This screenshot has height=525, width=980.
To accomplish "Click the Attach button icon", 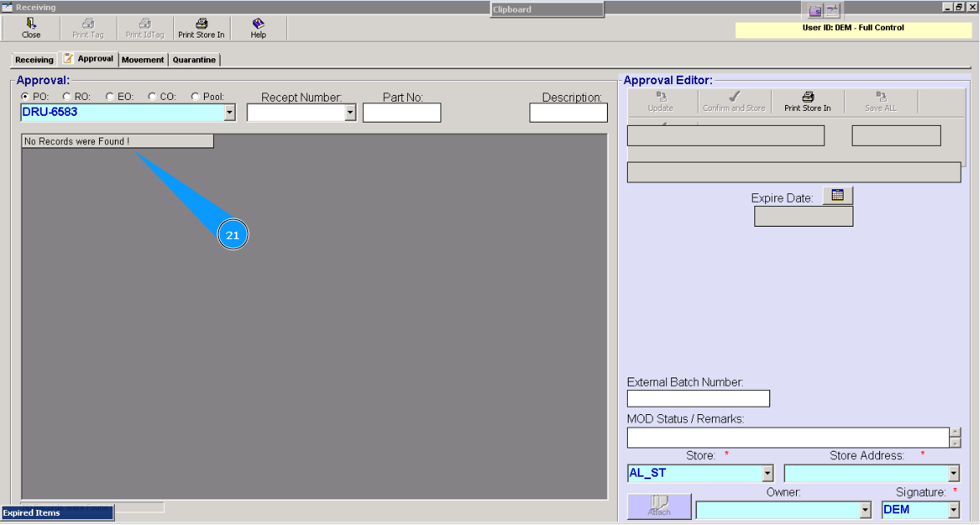I will click(659, 506).
